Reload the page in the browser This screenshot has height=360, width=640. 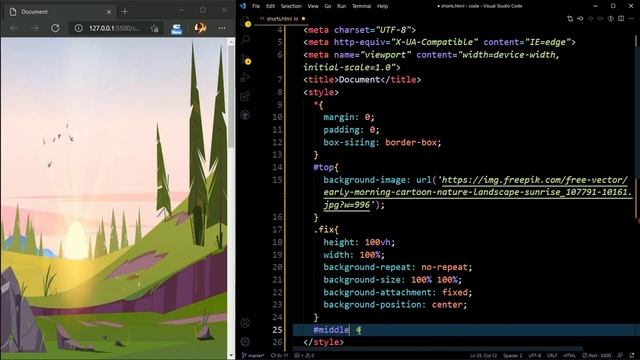point(55,28)
